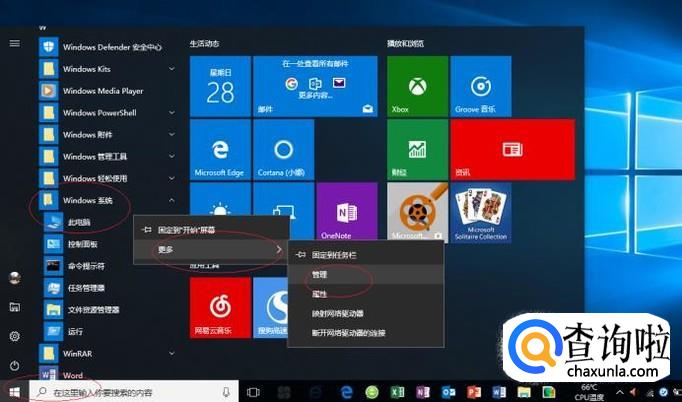
Task: Open the Microsoft Edge tile
Action: (220, 150)
